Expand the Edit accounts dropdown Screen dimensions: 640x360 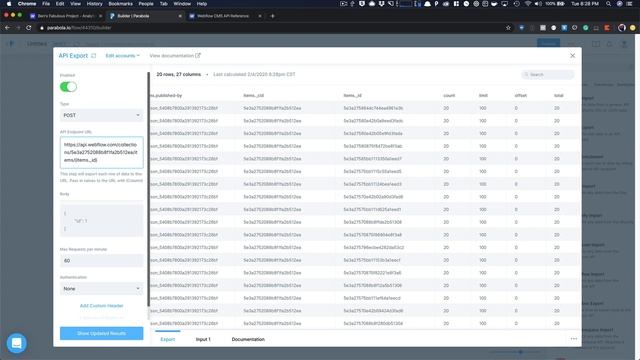click(x=122, y=56)
